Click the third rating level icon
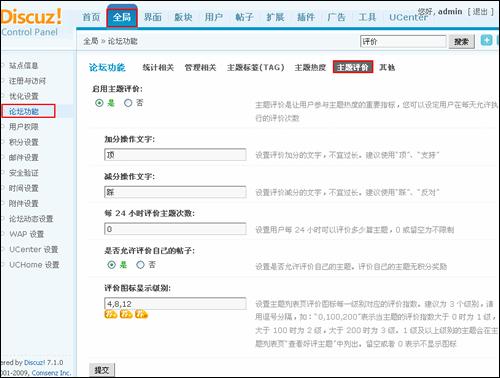The image size is (500, 378). [141, 314]
